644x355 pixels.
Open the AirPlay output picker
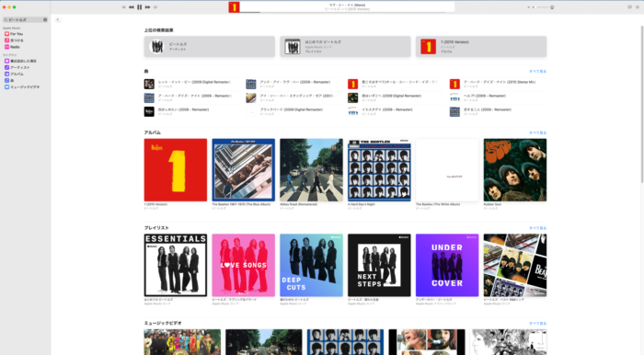coord(552,7)
